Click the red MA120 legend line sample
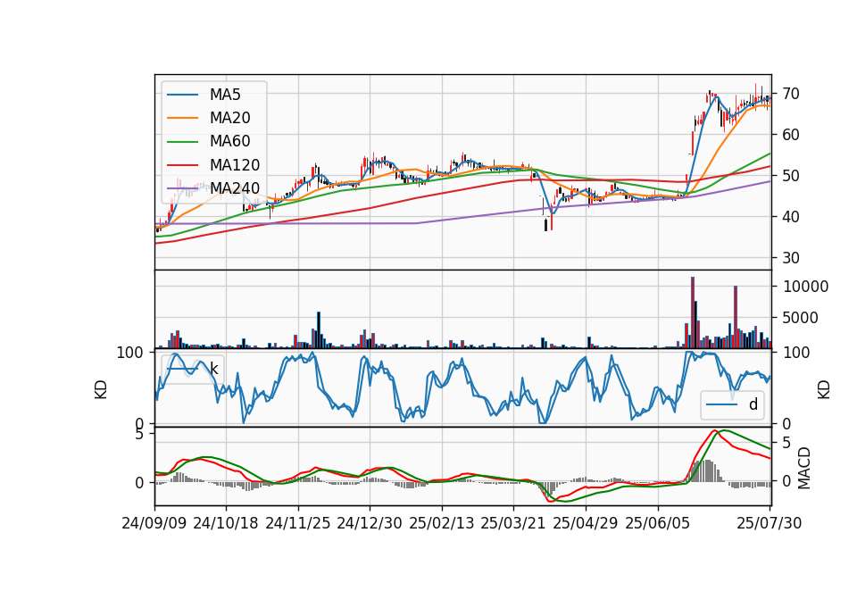 point(182,166)
